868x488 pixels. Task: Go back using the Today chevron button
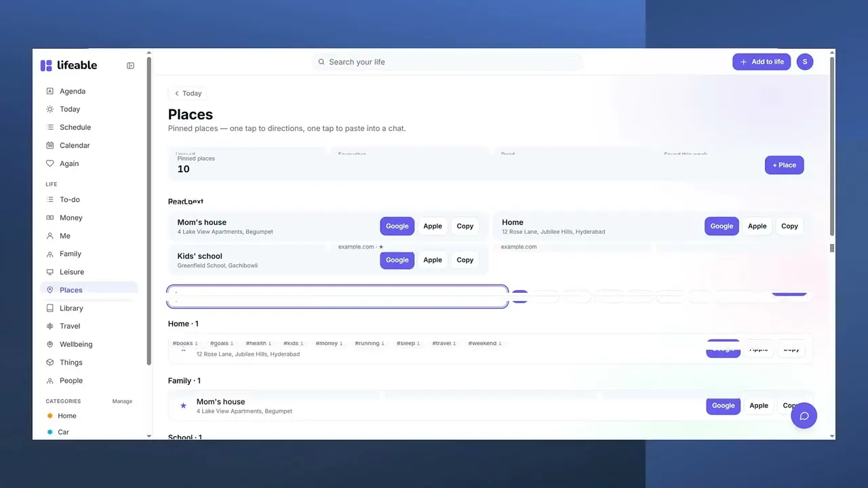188,94
